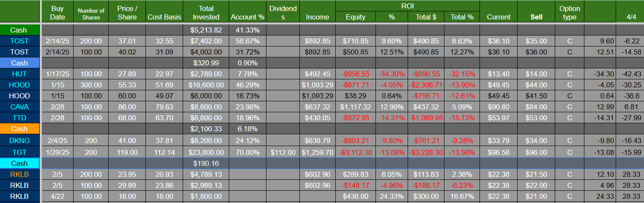Select TTD current price '$53.97'
The width and height of the screenshot is (644, 203).
click(499, 118)
